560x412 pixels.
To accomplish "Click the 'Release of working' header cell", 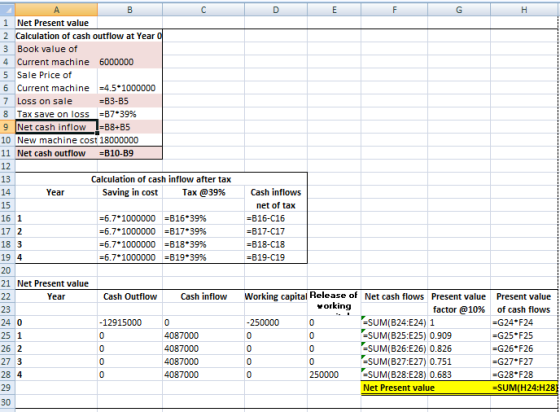I will [334, 303].
